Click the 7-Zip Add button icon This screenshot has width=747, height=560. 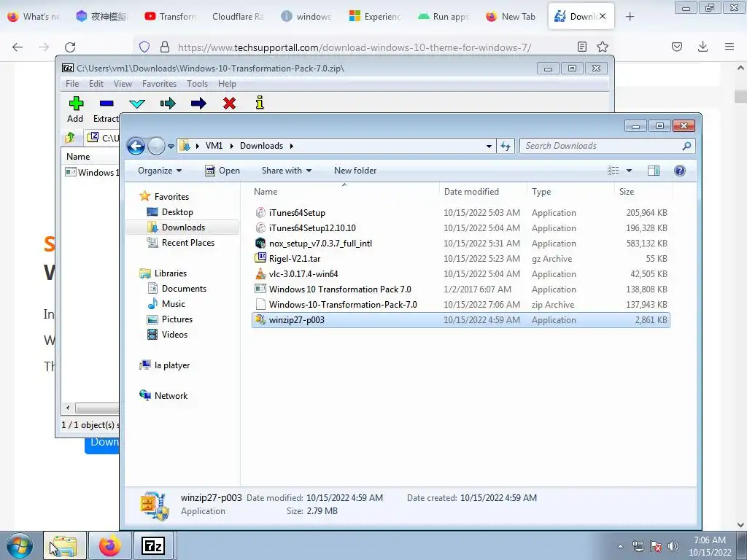click(x=76, y=104)
